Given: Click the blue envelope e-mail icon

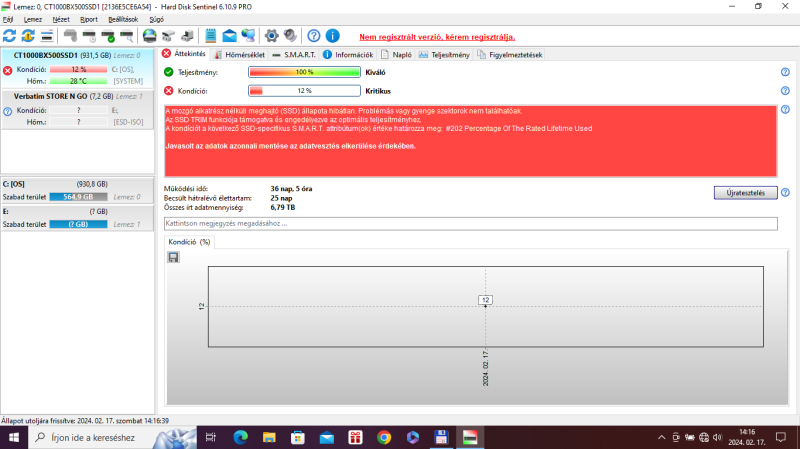Looking at the screenshot, I should (x=230, y=36).
